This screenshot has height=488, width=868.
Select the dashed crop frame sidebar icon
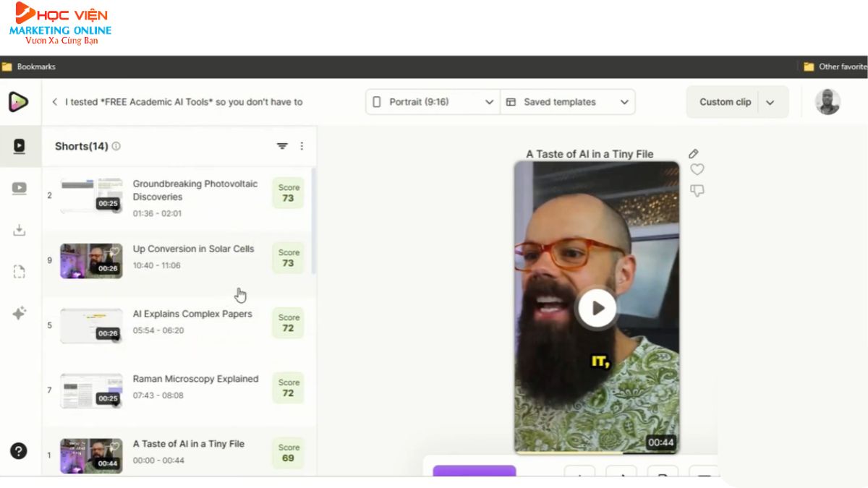point(20,272)
